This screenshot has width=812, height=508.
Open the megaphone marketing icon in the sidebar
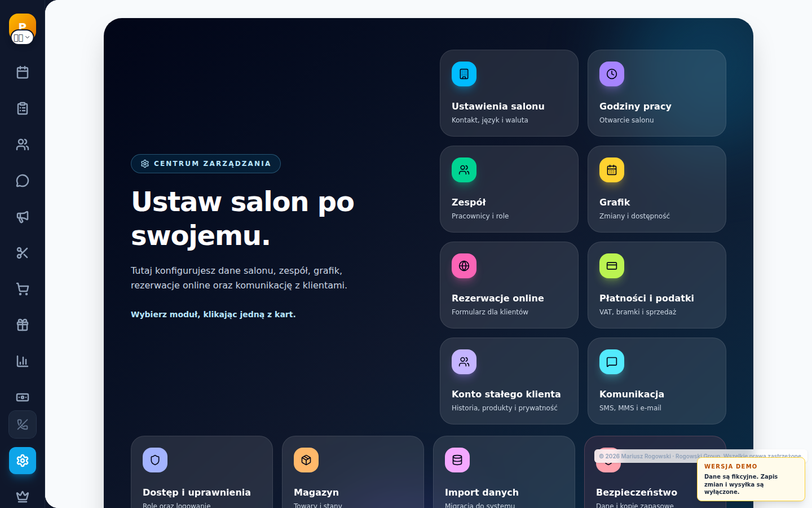[23, 217]
